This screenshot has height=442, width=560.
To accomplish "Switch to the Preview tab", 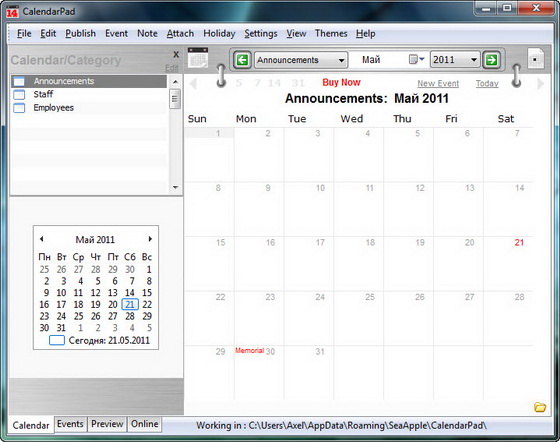I will tap(107, 424).
